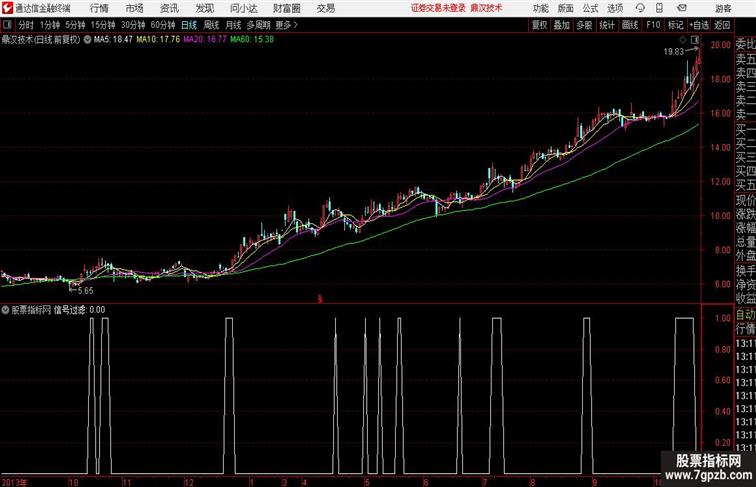This screenshot has height=487, width=756.
Task: Open the 财富圈 menu
Action: click(x=287, y=8)
